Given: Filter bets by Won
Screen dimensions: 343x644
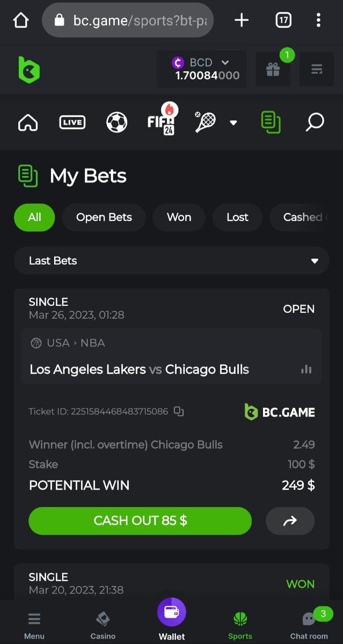Looking at the screenshot, I should click(179, 217).
